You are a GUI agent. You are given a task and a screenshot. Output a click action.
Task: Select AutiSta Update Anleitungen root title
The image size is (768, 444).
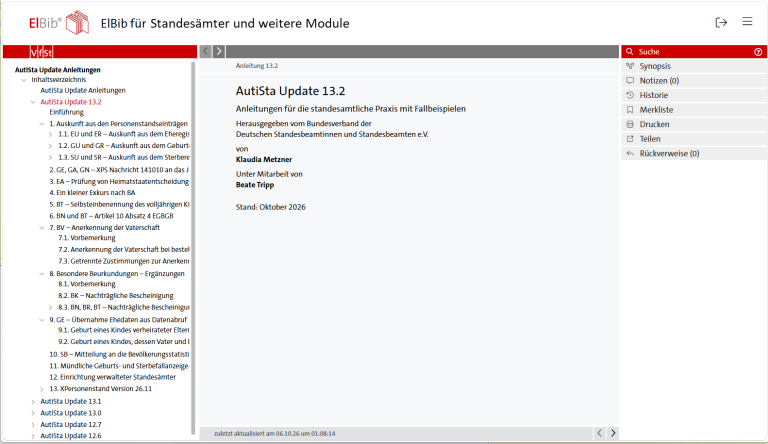click(57, 70)
